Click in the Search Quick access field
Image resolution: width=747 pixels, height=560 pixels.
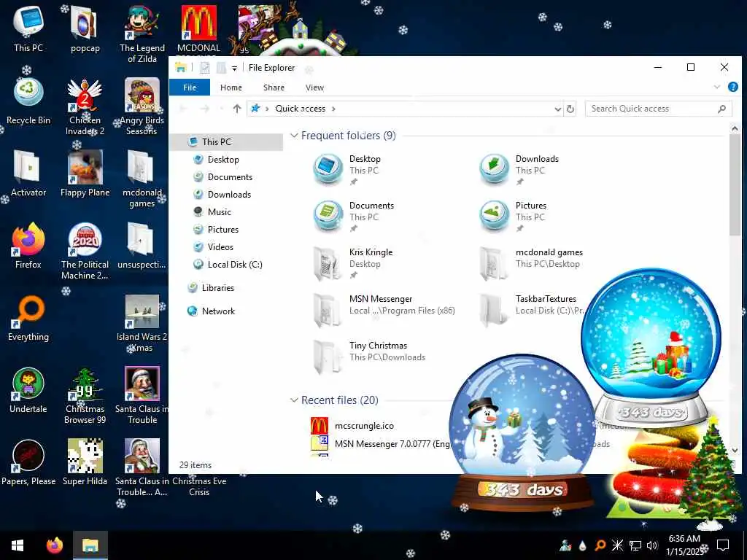(x=658, y=109)
